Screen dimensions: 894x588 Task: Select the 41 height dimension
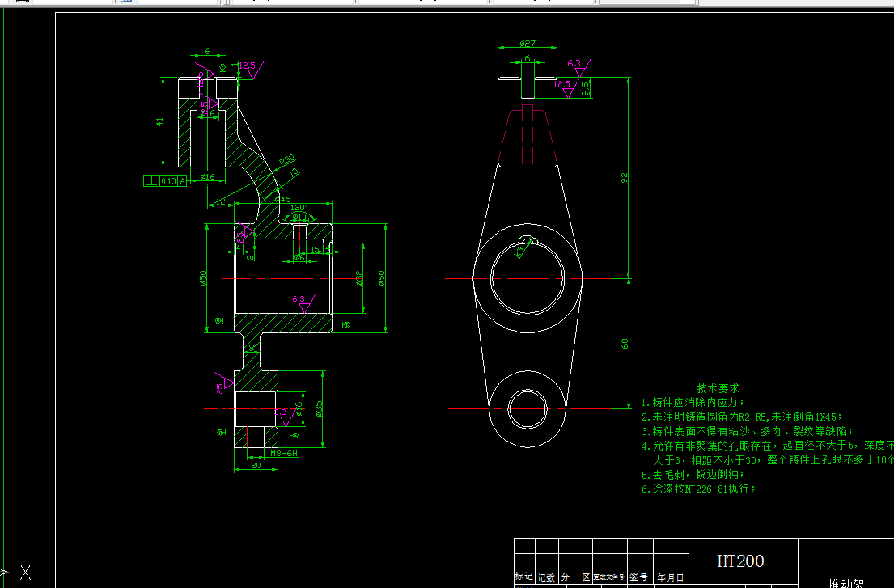point(159,121)
